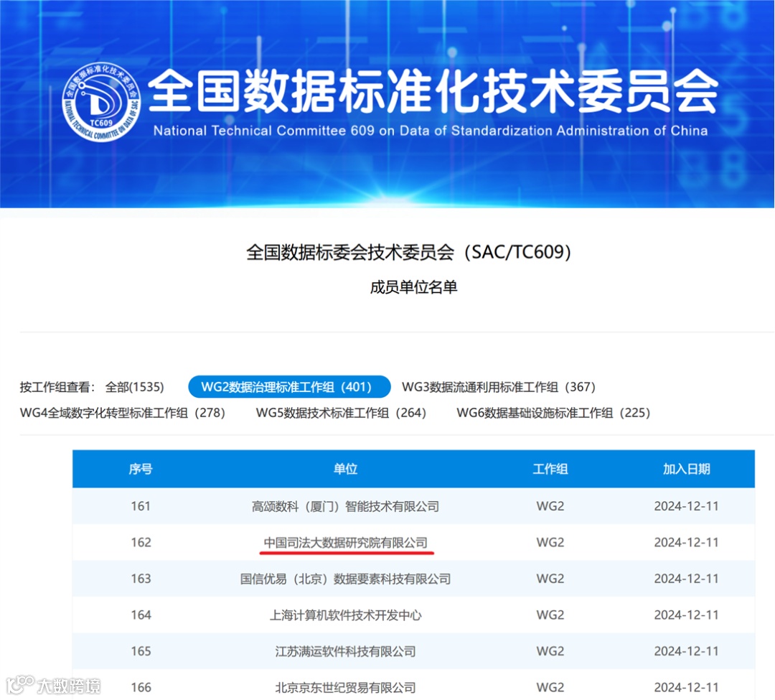
Task: Click row number 162
Action: [x=141, y=543]
